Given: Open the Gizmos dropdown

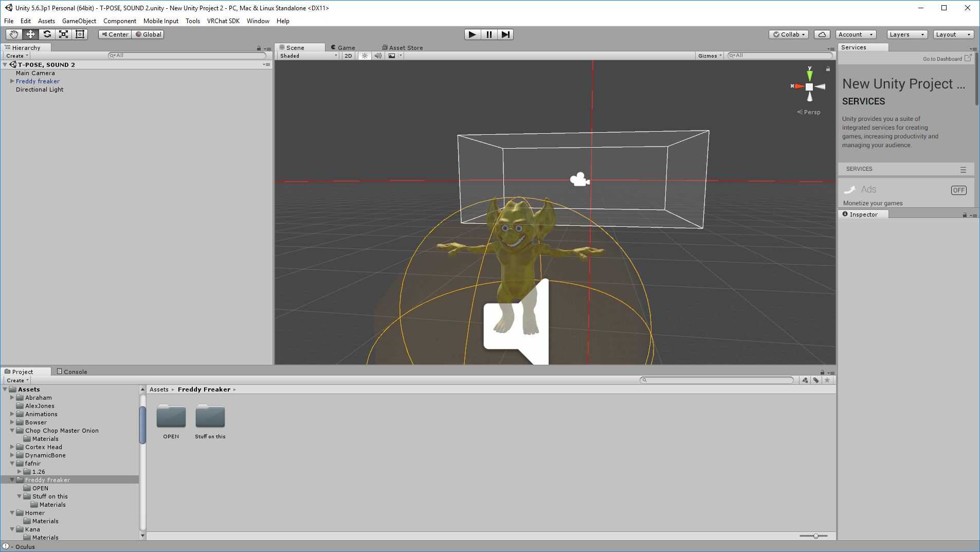Looking at the screenshot, I should 710,56.
